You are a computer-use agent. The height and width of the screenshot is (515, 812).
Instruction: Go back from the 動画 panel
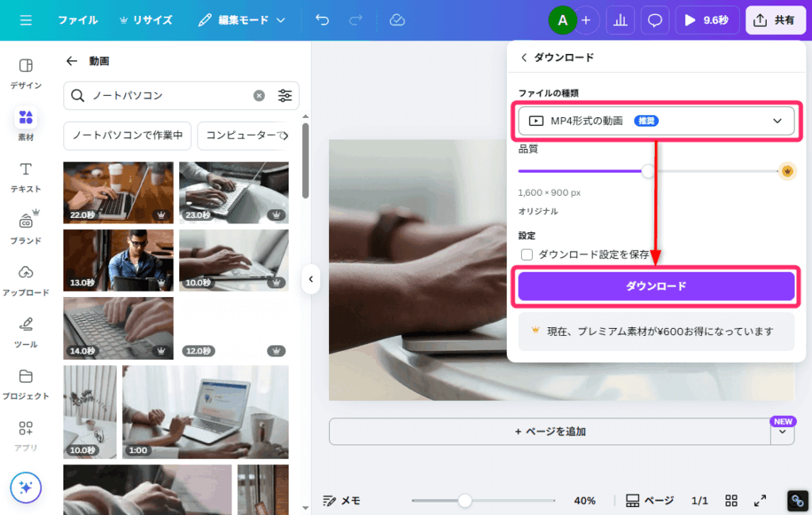click(71, 61)
